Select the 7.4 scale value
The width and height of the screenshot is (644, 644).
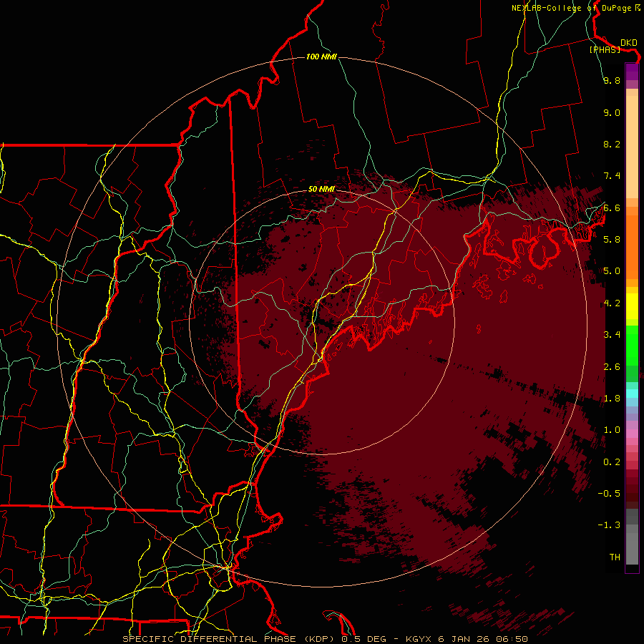click(612, 176)
